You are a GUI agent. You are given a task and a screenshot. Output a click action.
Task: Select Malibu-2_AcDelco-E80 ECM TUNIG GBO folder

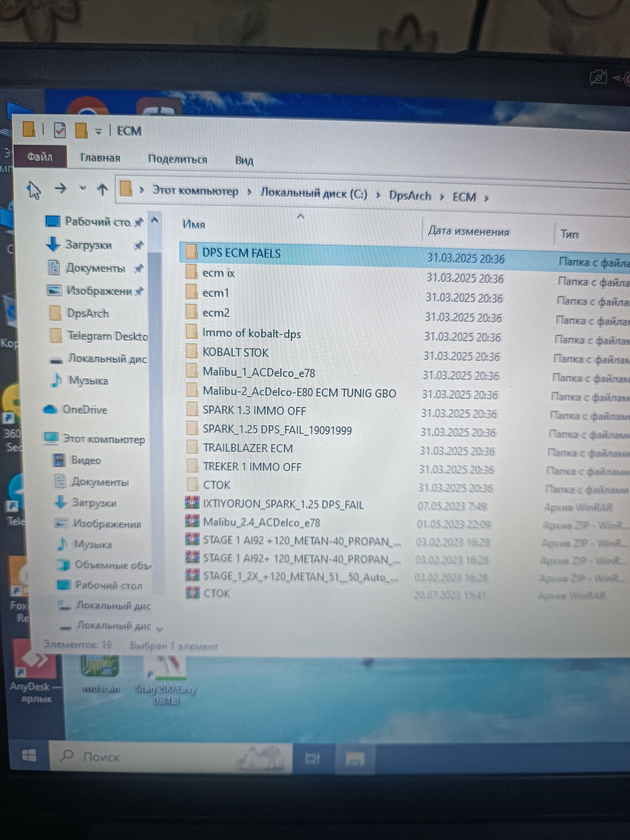[299, 392]
